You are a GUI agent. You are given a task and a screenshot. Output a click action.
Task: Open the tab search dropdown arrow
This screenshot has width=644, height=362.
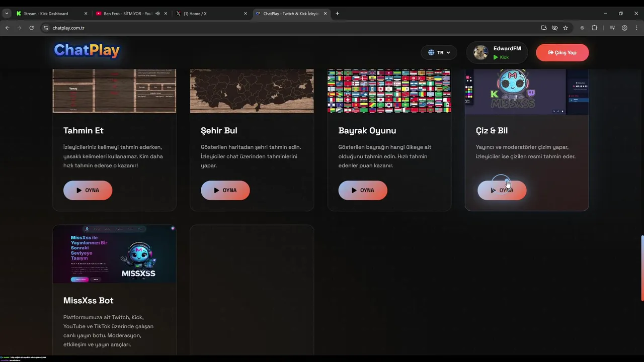pos(7,14)
